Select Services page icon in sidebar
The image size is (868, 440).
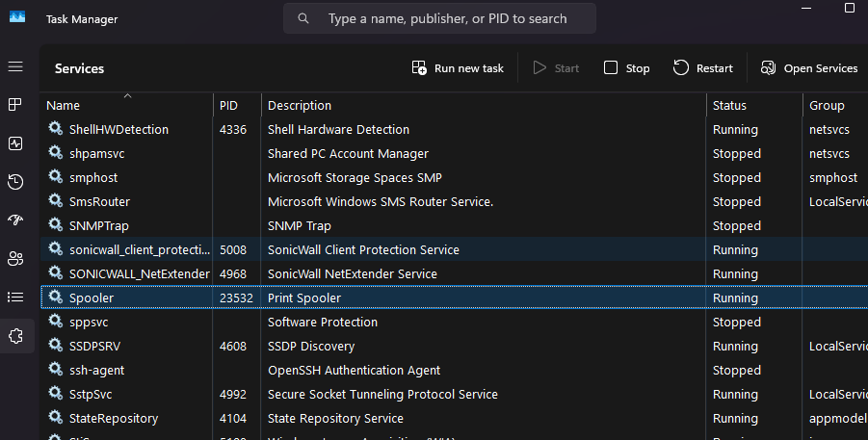click(15, 336)
